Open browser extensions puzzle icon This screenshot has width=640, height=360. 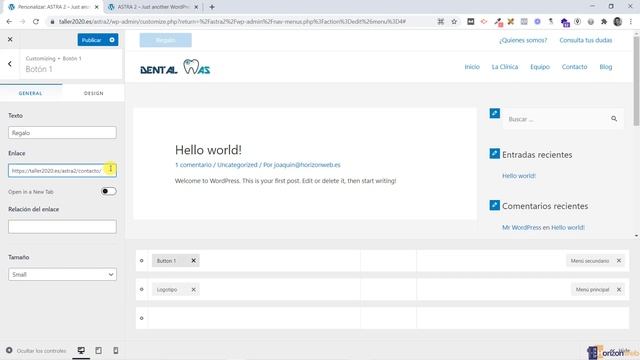(604, 22)
